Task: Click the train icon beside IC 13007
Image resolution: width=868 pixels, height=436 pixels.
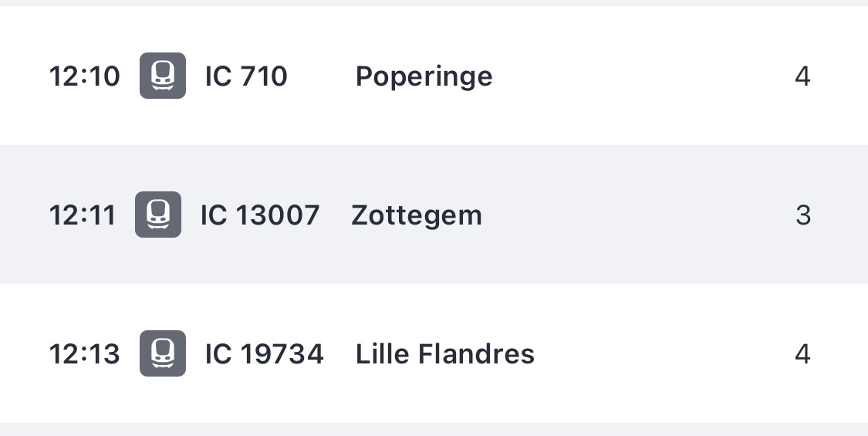Action: click(x=158, y=215)
